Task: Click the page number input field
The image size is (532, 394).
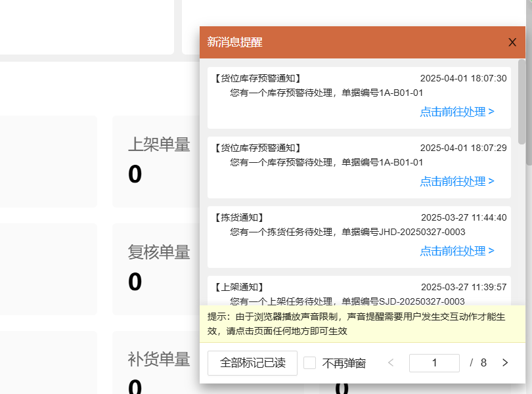Action: [x=434, y=362]
